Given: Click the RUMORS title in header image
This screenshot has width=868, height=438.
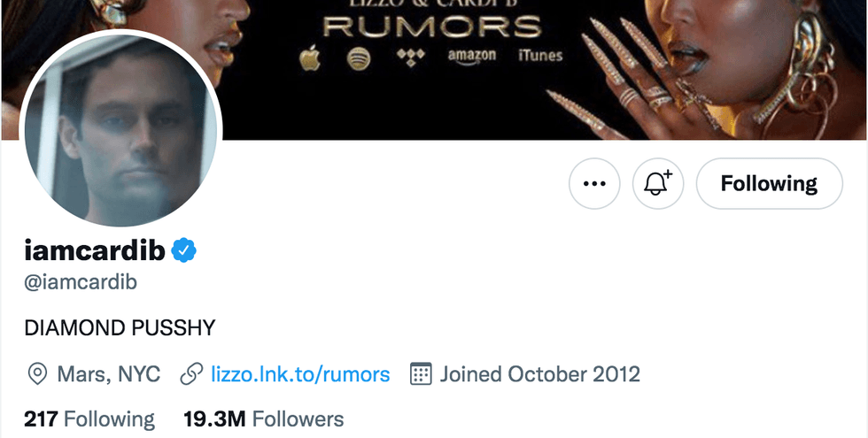Looking at the screenshot, I should click(431, 26).
